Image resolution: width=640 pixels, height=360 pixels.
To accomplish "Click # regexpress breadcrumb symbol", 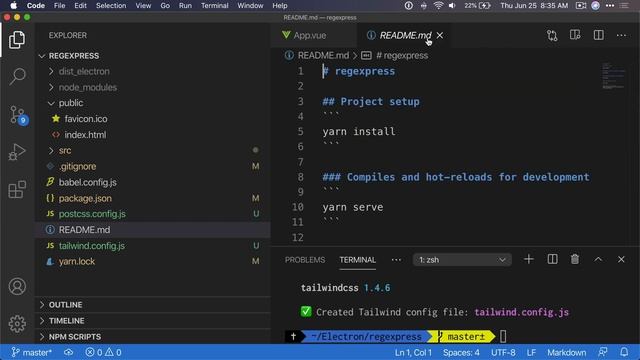I will click(x=402, y=56).
